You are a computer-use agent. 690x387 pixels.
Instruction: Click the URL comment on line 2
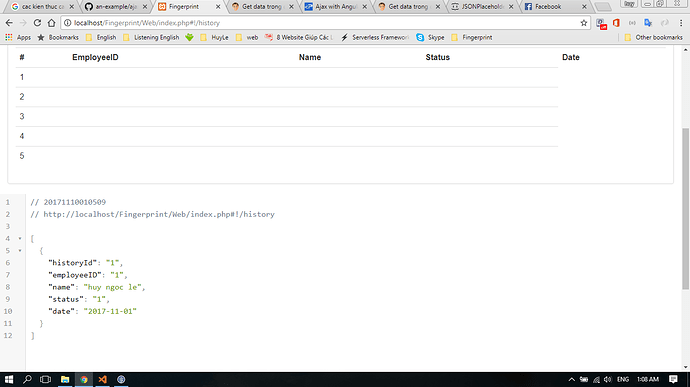152,214
